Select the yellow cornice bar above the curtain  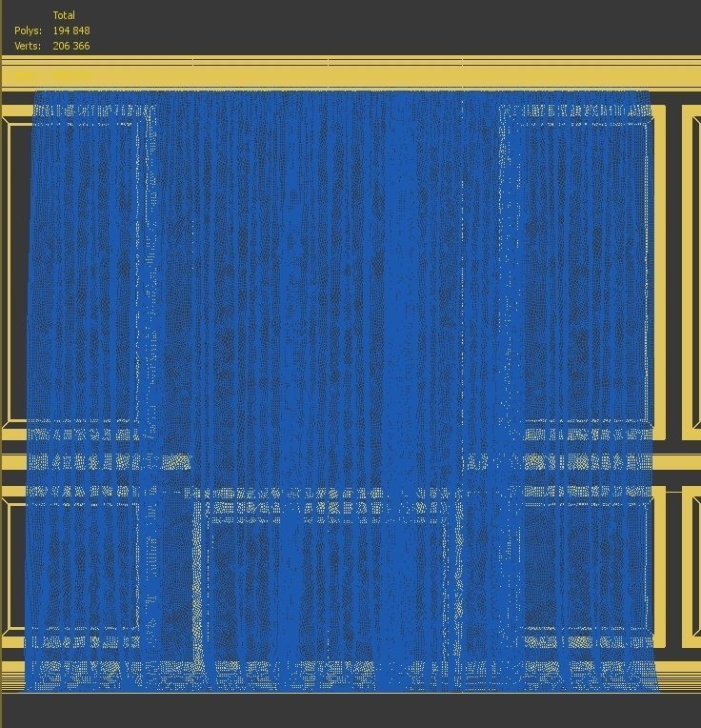coord(350,72)
